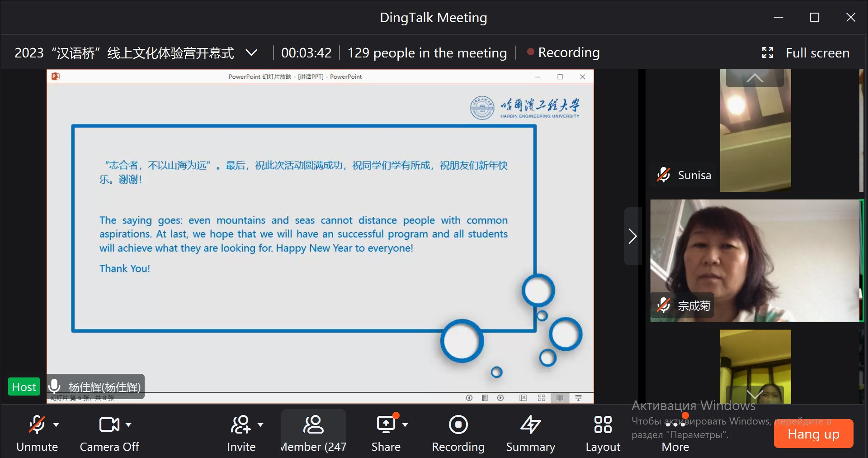
Task: Expand invite options arrow
Action: (260, 425)
